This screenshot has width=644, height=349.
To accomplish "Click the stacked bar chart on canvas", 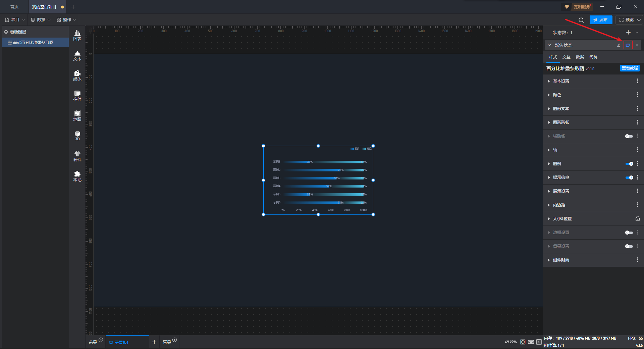I will pyautogui.click(x=318, y=180).
